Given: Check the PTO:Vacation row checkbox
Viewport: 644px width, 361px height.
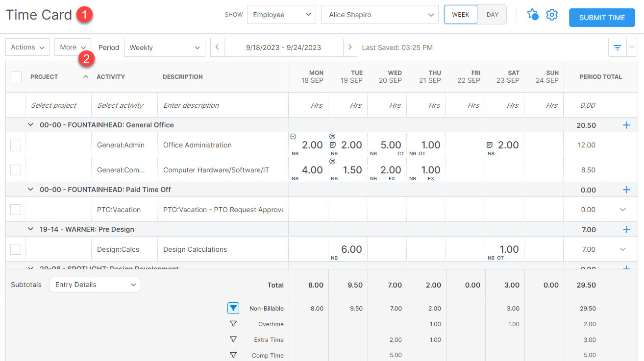Looking at the screenshot, I should (x=15, y=209).
